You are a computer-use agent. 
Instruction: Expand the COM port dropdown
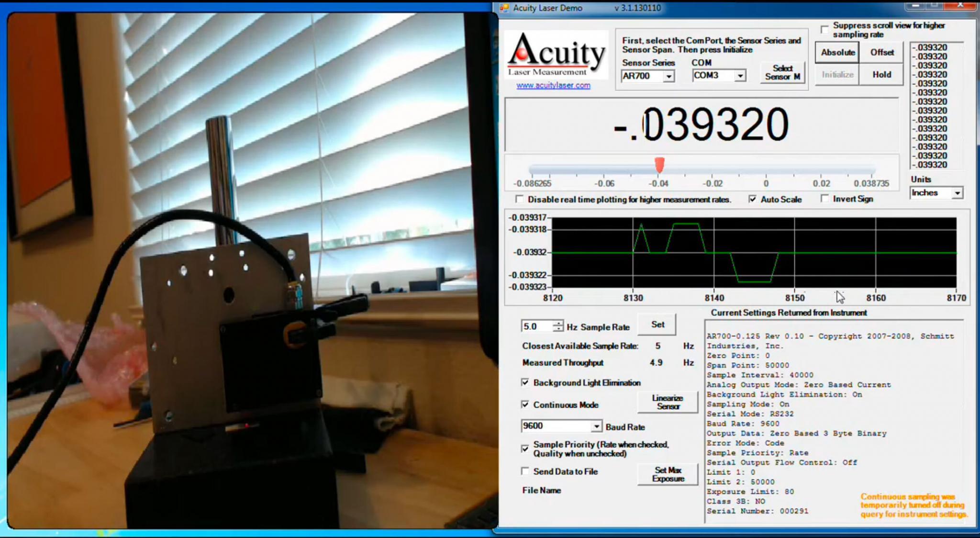pos(740,76)
